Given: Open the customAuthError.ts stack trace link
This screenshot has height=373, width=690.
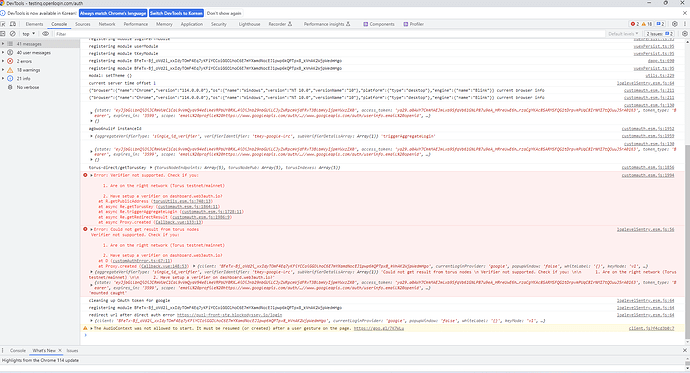Looking at the screenshot, I should (x=142, y=261).
